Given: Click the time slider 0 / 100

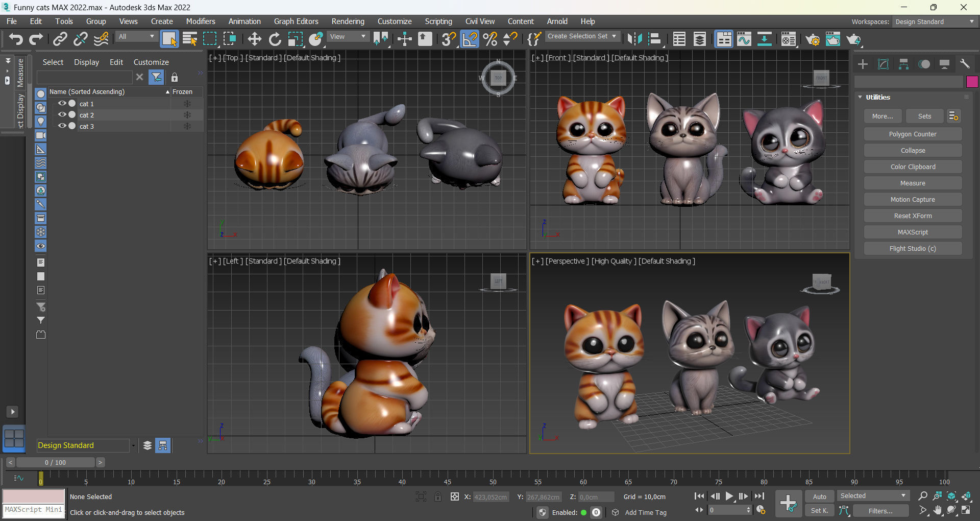Looking at the screenshot, I should (x=55, y=463).
